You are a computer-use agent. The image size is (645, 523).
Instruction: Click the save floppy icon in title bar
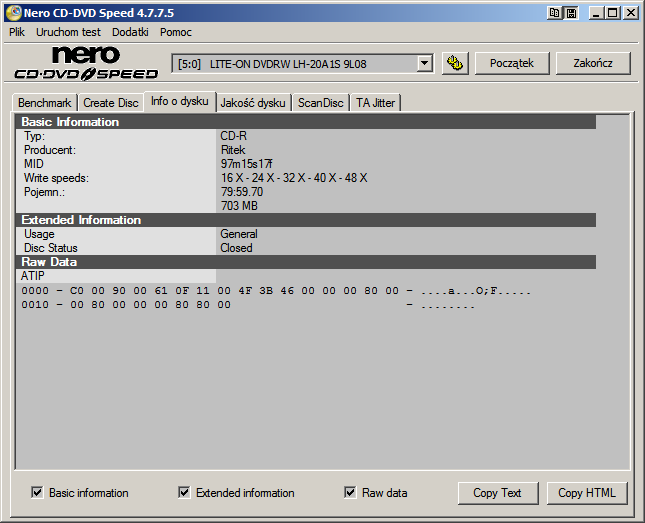(x=571, y=13)
